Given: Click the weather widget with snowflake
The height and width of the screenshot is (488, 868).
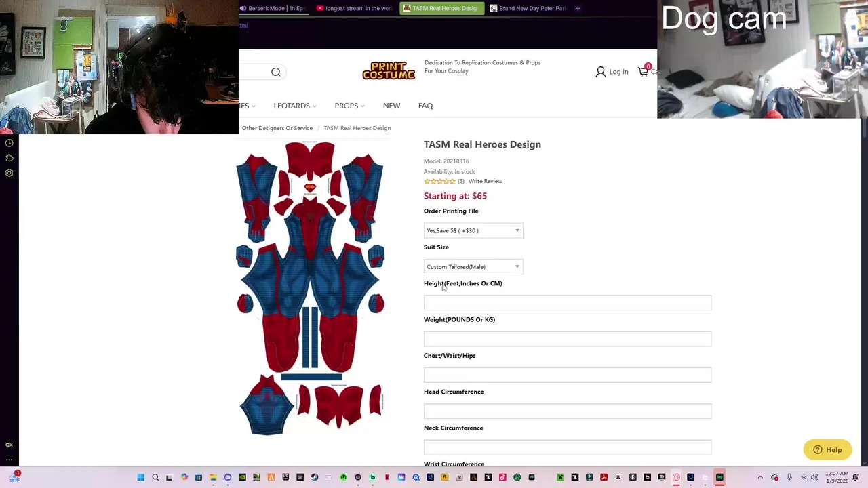Looking at the screenshot, I should [x=14, y=477].
